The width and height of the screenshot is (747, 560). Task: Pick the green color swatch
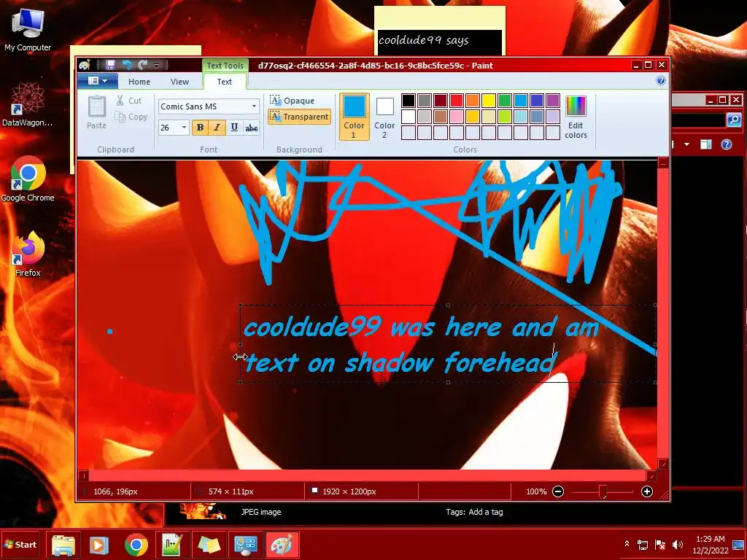(505, 101)
